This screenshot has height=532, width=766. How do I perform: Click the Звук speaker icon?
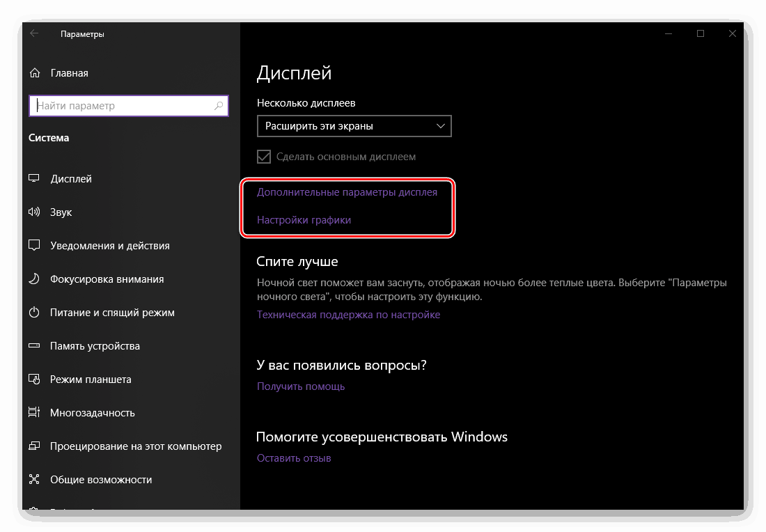click(x=34, y=212)
